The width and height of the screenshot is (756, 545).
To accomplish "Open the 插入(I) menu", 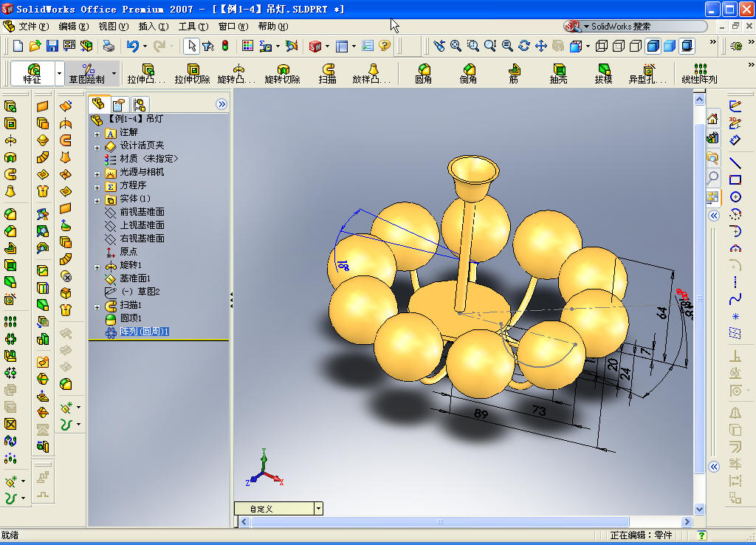I will [x=154, y=26].
